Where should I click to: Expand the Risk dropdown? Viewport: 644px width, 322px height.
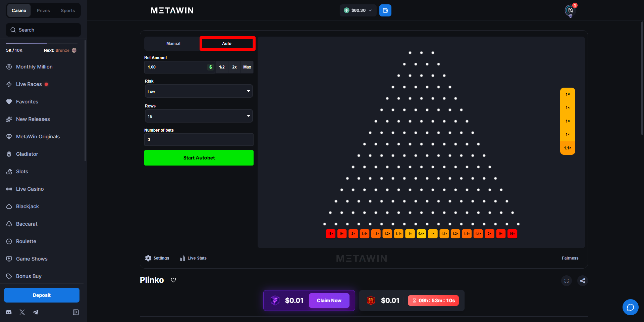[x=199, y=91]
